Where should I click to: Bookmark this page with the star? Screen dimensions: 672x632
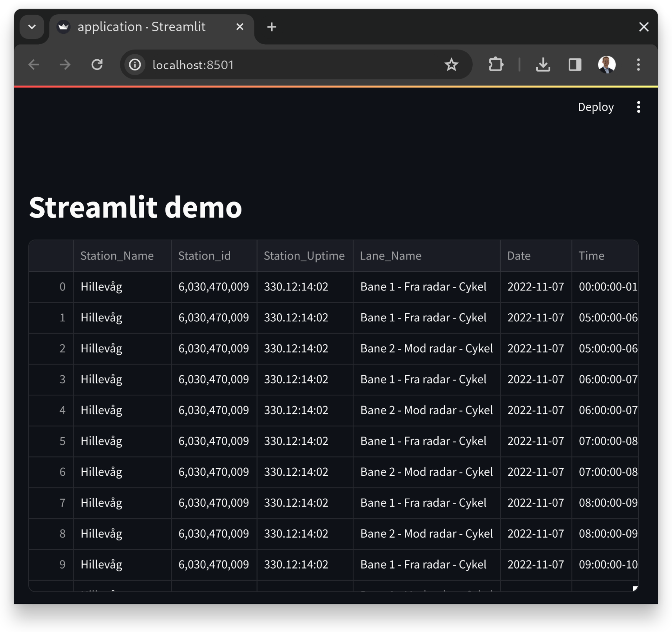(451, 65)
